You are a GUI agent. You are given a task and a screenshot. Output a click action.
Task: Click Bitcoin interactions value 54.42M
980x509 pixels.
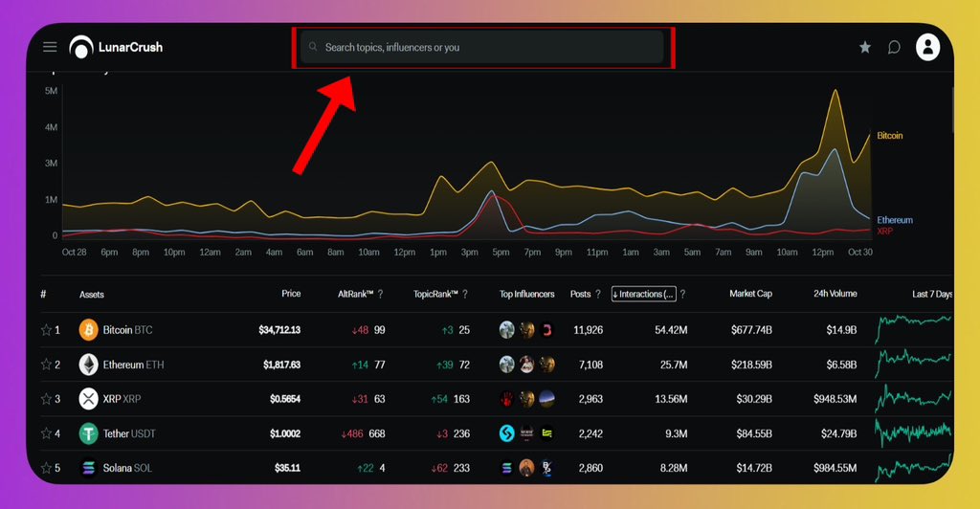(671, 330)
